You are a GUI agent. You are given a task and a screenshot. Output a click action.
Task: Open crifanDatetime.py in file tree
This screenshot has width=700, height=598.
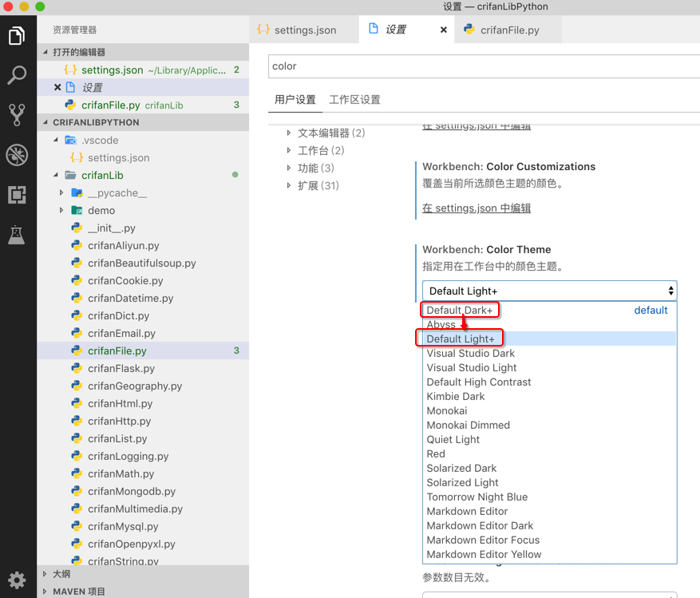coord(143,298)
